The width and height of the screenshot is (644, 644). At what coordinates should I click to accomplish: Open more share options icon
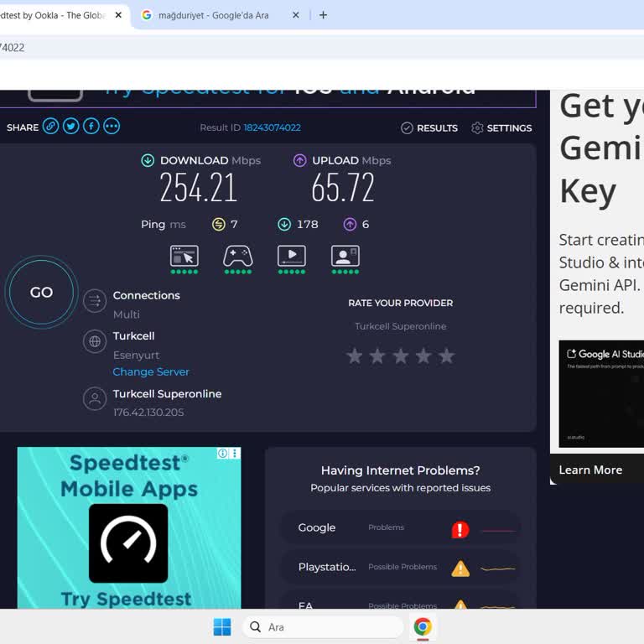pyautogui.click(x=112, y=127)
